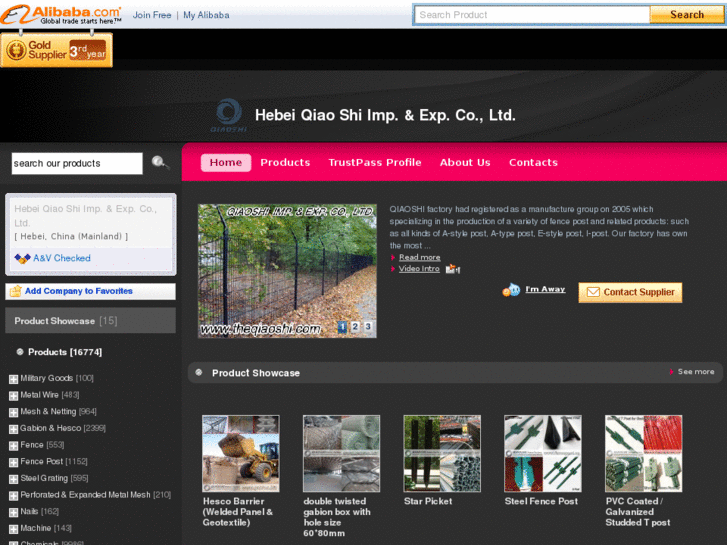The height and width of the screenshot is (545, 727).
Task: Open the Video Intro link
Action: point(419,269)
